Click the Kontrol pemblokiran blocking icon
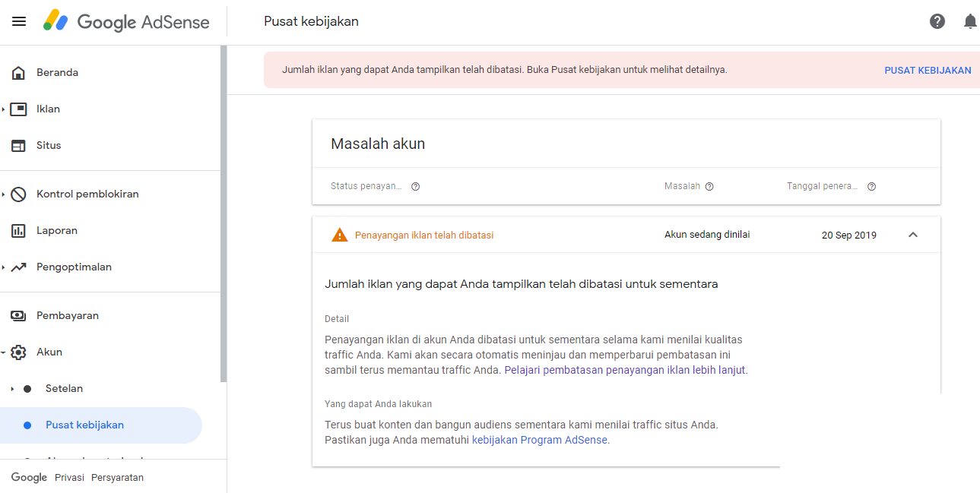The width and height of the screenshot is (980, 493). pos(17,194)
